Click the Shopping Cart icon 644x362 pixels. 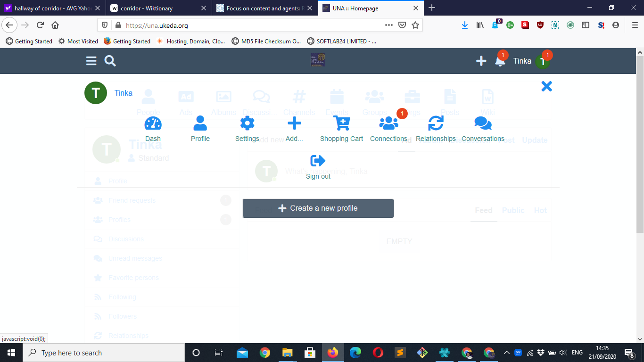pos(341,124)
